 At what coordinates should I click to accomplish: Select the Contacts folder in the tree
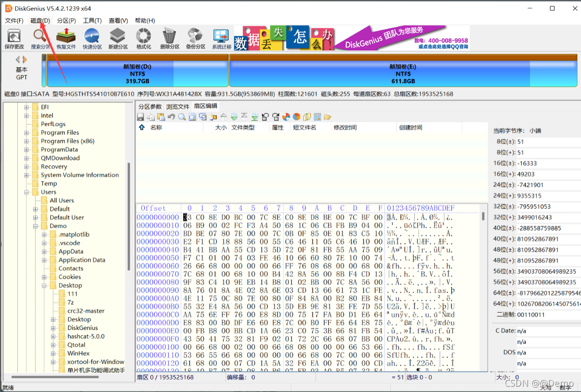(71, 269)
